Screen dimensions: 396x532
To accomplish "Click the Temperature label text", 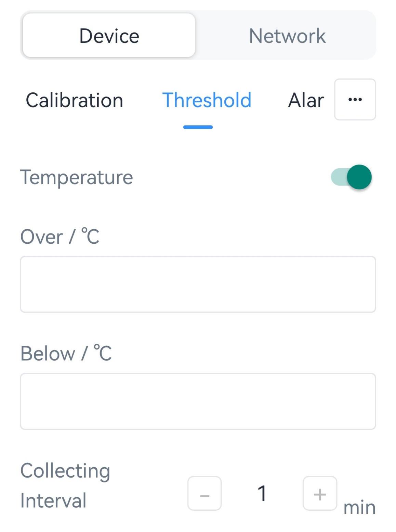I will tap(76, 177).
